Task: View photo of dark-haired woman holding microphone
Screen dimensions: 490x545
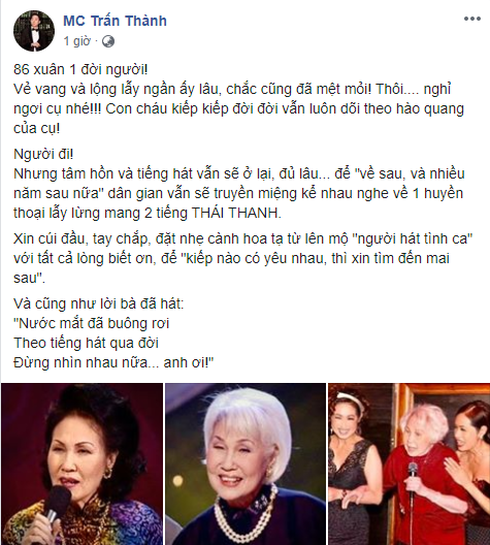Action: pos(82,464)
